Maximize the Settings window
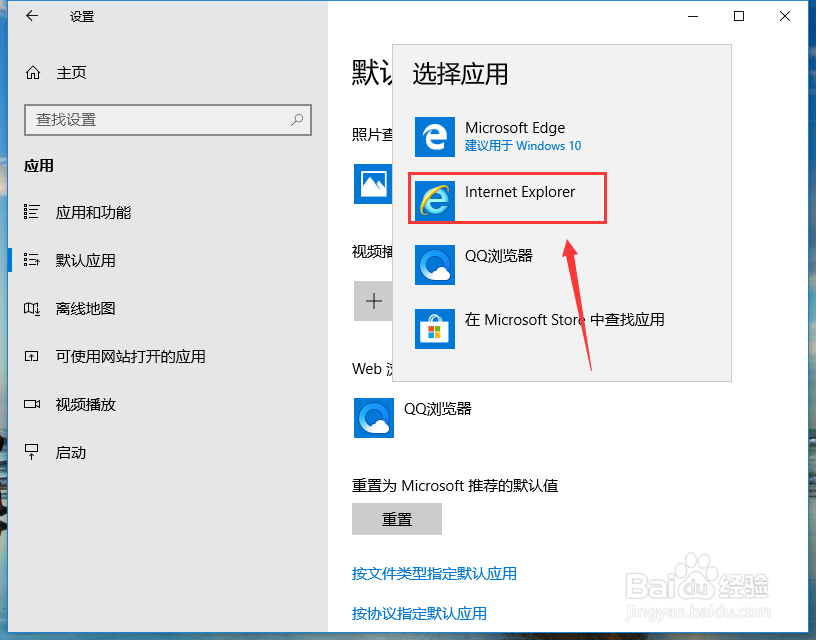816x640 pixels. [x=738, y=16]
